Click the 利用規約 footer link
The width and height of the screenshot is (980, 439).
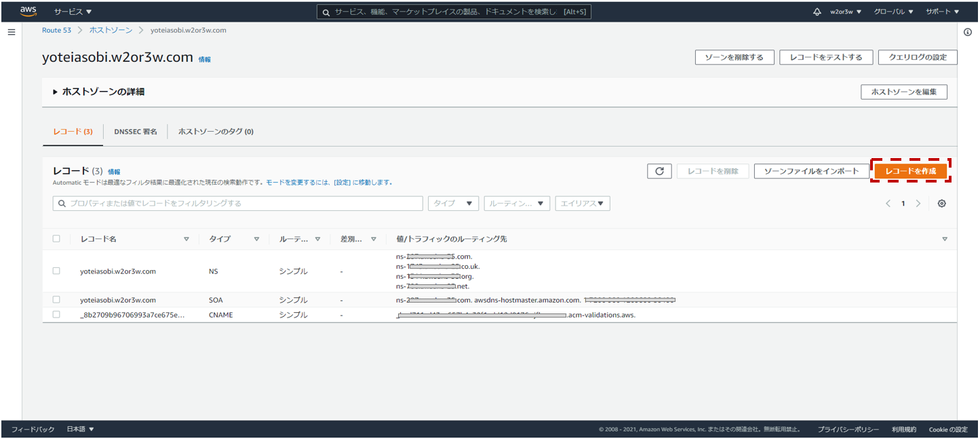pyautogui.click(x=903, y=430)
